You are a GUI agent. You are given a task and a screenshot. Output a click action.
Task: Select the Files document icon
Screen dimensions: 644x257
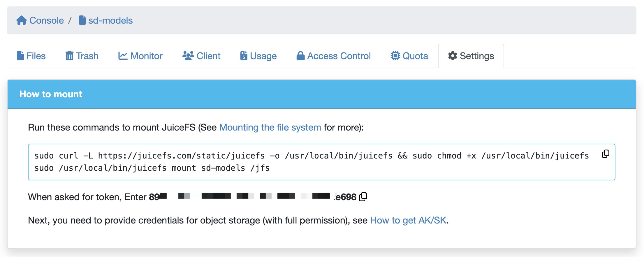(20, 56)
